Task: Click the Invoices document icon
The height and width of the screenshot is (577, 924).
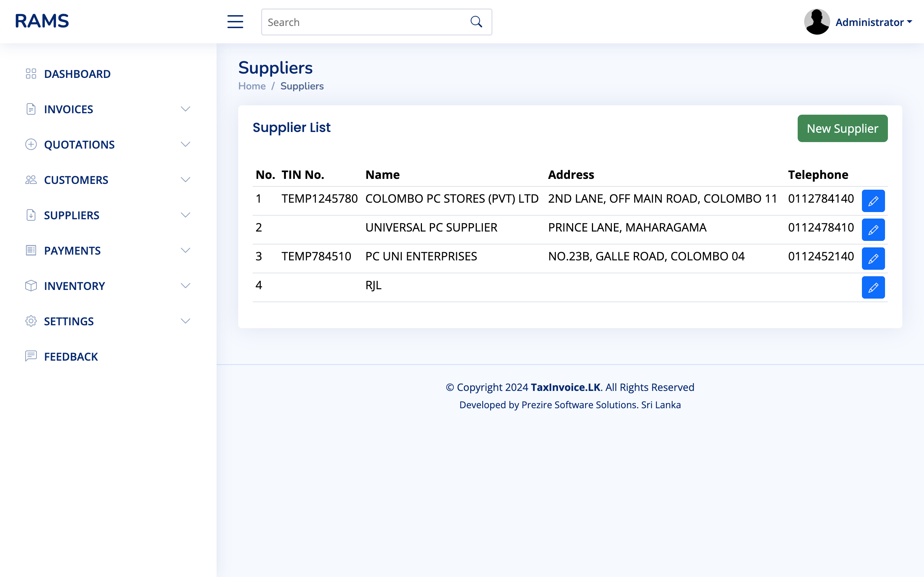Action: 31,109
